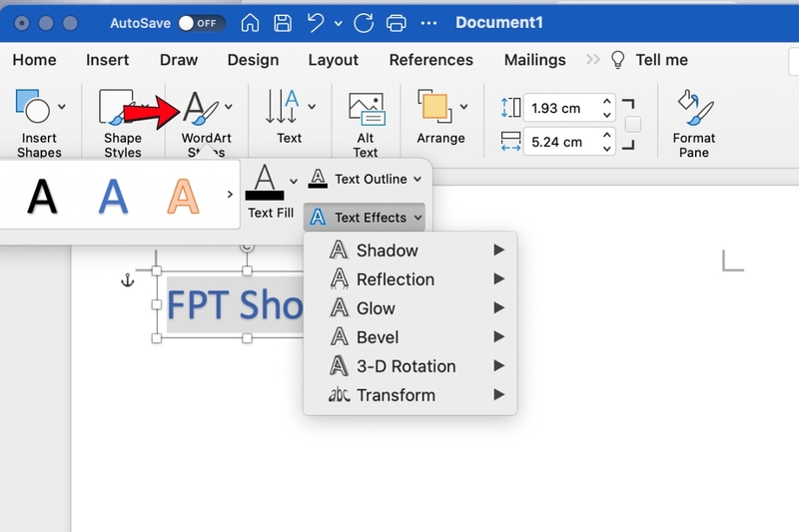Open the Glow submenu
This screenshot has height=532, width=799.
pos(410,308)
